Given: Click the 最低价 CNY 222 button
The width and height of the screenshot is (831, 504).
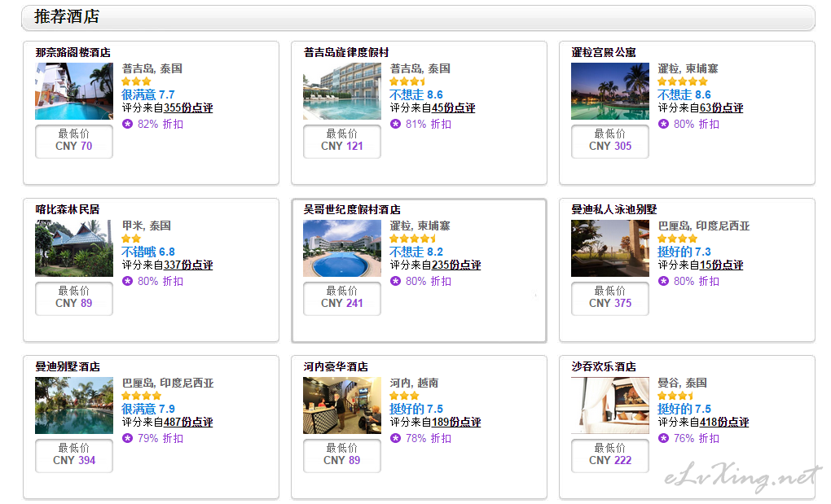Looking at the screenshot, I should [x=610, y=455].
